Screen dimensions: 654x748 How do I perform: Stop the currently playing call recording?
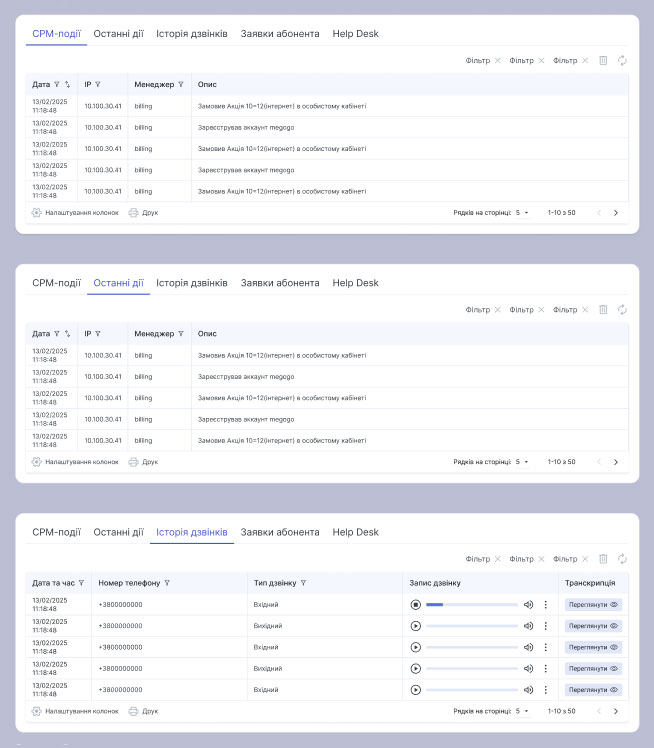tap(415, 605)
